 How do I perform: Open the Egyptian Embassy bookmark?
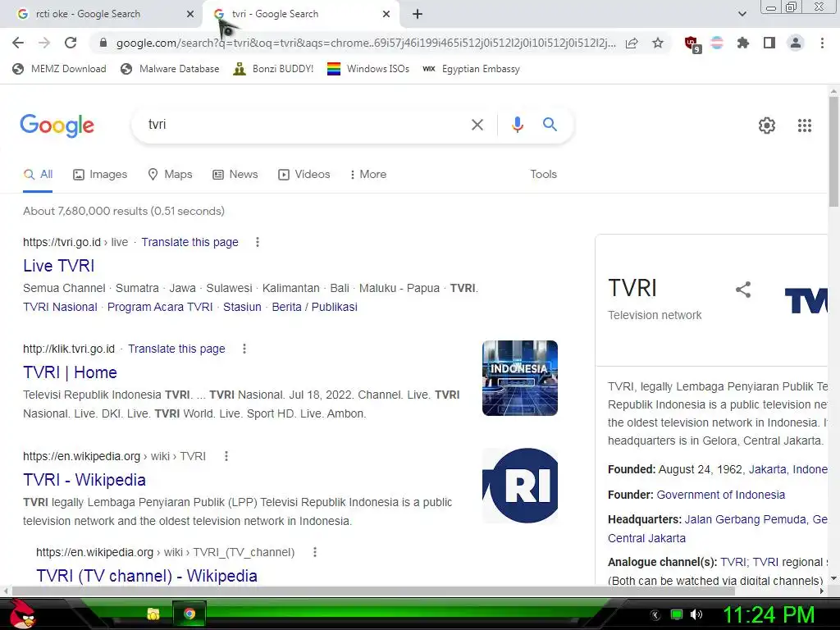(x=471, y=69)
